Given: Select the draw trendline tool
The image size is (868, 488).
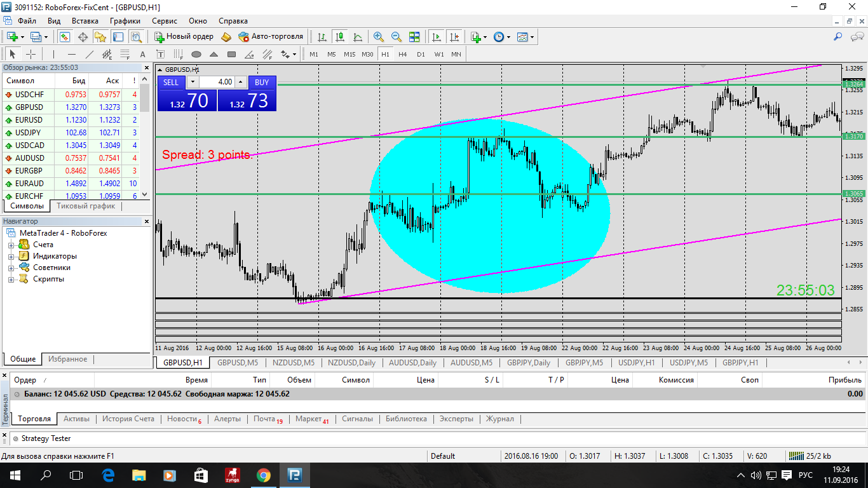Looking at the screenshot, I should [90, 55].
